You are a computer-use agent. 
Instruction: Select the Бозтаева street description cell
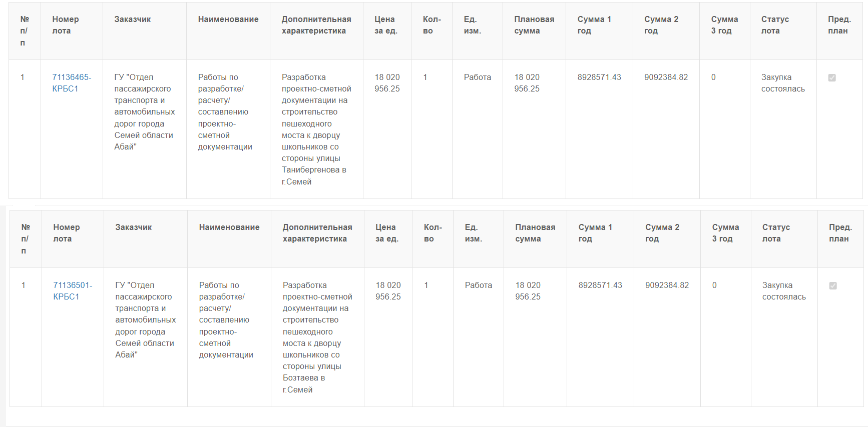point(317,337)
